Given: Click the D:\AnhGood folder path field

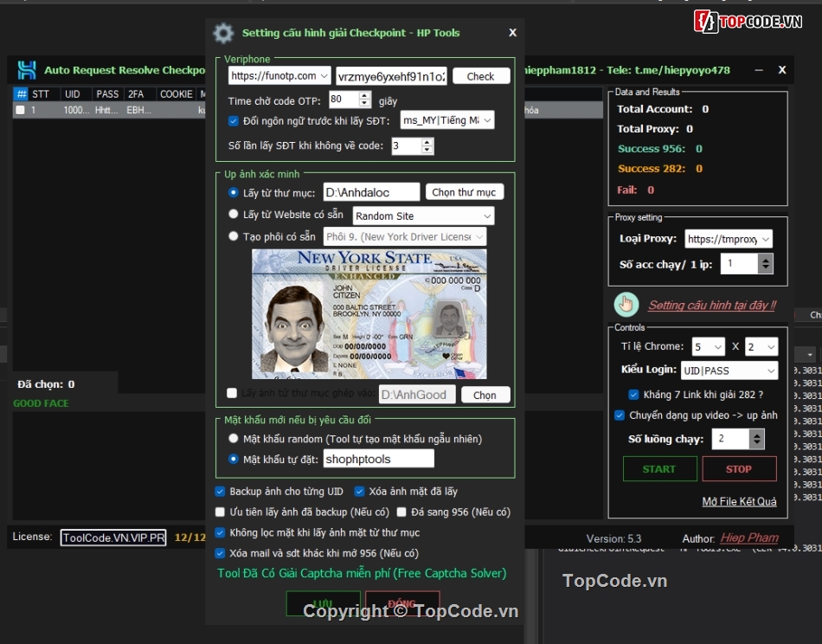Looking at the screenshot, I should point(417,395).
